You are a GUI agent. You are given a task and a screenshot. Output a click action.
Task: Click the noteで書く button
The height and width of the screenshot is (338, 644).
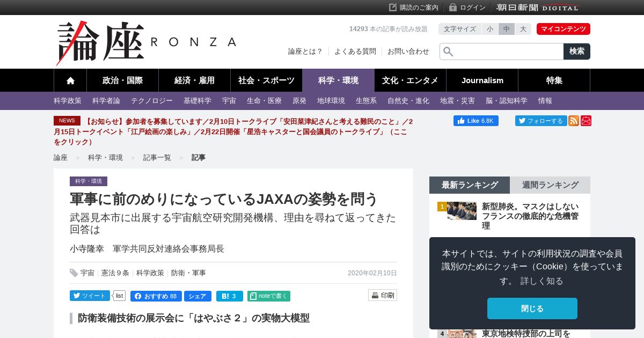(269, 296)
